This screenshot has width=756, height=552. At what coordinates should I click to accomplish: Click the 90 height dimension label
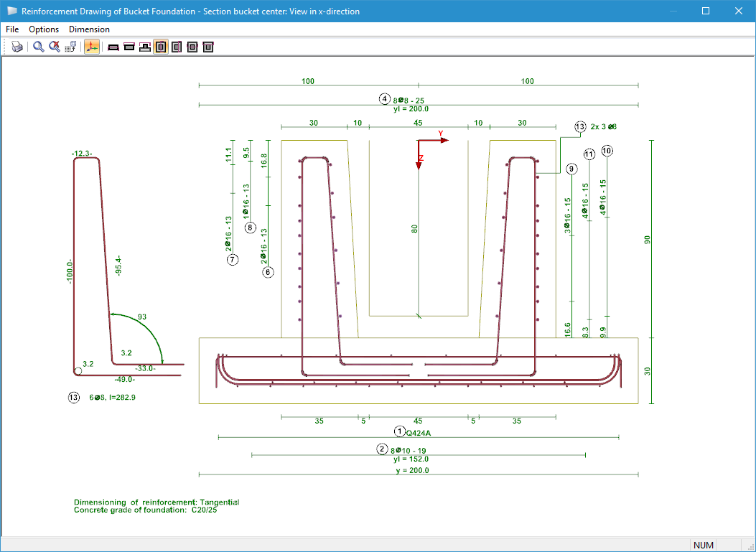click(x=648, y=240)
